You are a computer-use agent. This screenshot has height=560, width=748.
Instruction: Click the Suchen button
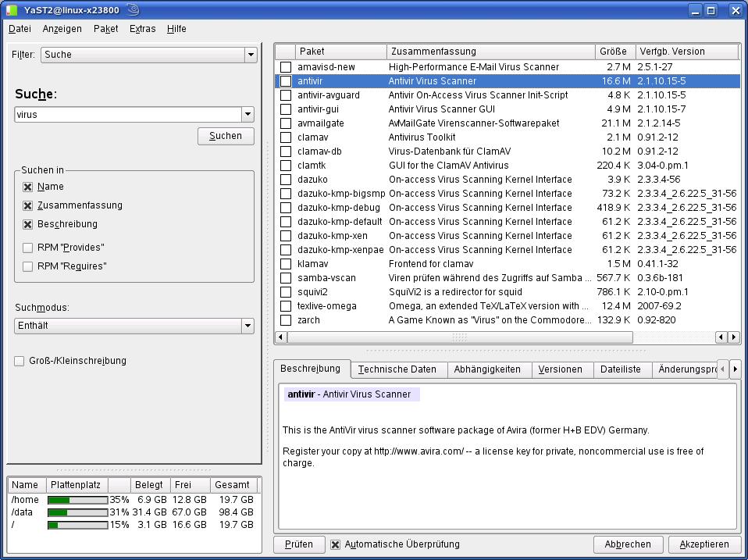click(x=226, y=136)
